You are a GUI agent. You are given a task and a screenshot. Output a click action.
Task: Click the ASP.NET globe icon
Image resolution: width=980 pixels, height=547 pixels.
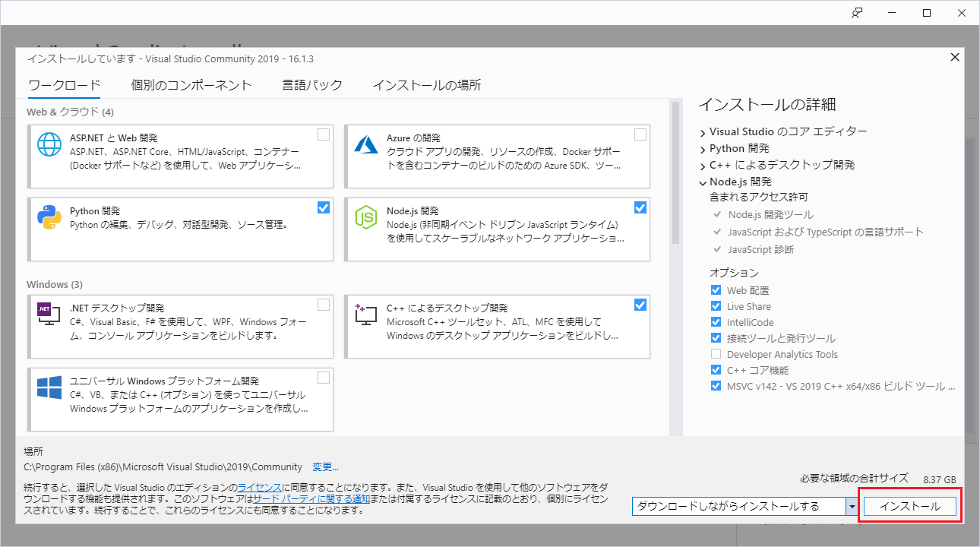coord(49,143)
